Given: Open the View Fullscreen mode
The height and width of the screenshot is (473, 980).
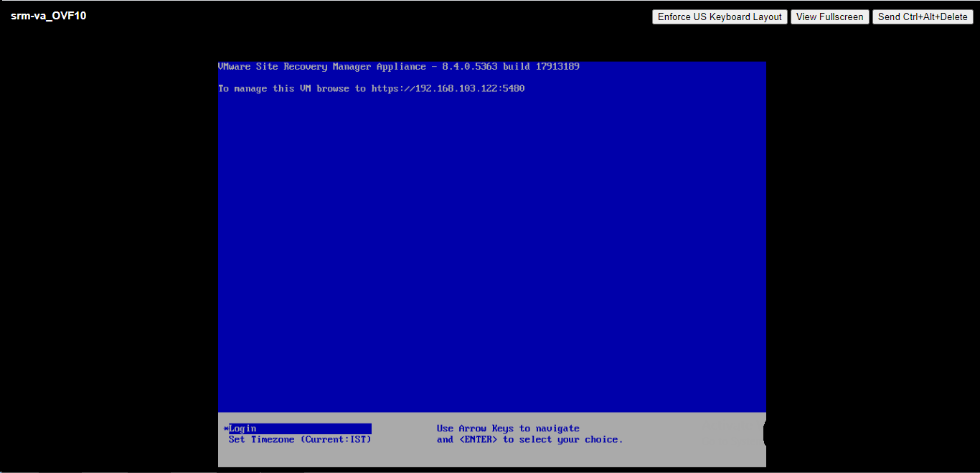Looking at the screenshot, I should (830, 17).
